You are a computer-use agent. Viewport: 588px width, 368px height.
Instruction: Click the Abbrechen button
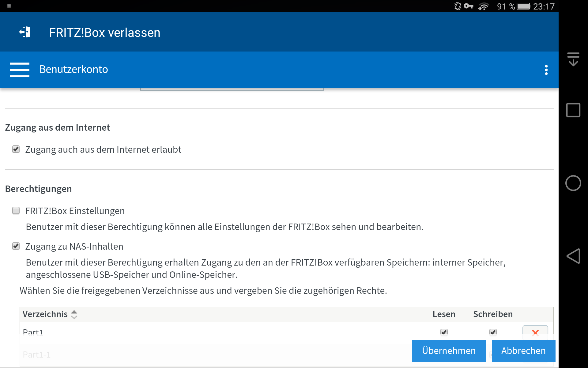pyautogui.click(x=523, y=351)
